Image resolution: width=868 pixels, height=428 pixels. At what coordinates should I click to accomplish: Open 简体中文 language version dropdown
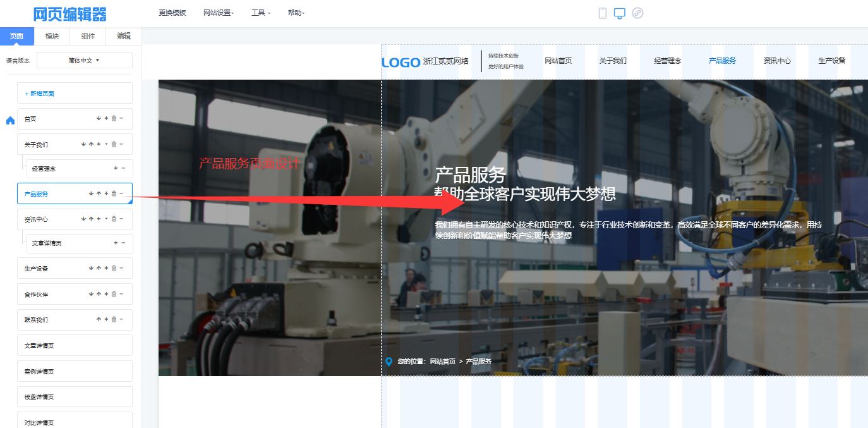(85, 61)
